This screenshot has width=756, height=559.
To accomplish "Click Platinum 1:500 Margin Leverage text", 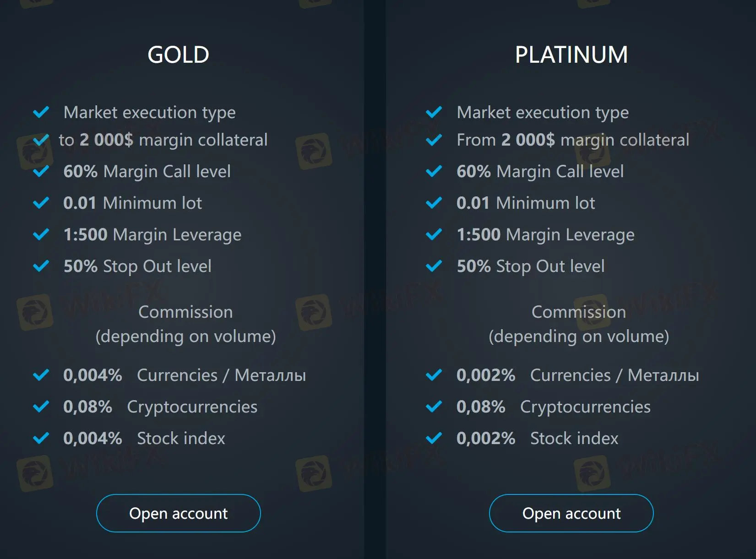I will coord(545,235).
